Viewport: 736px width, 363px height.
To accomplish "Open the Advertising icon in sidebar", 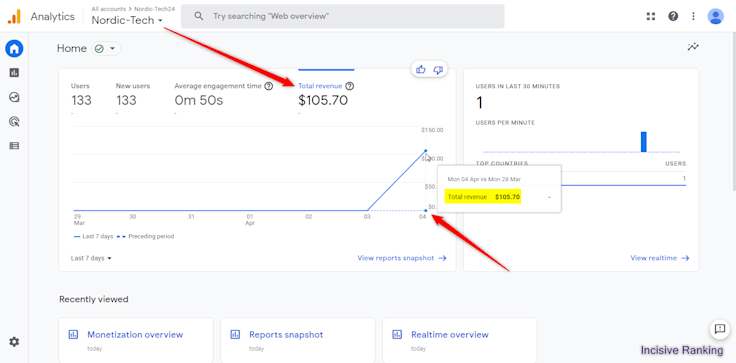I will coord(14,122).
